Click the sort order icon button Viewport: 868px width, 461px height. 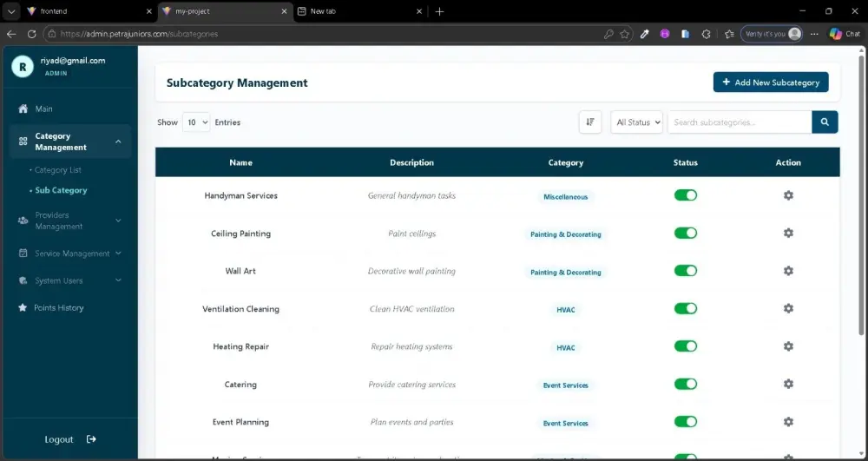pos(590,122)
